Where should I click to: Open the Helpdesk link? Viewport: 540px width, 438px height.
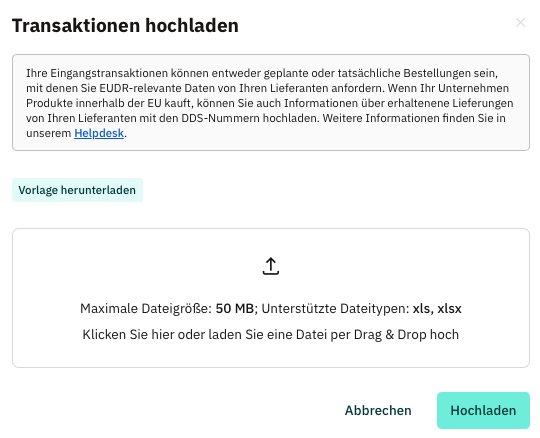[x=99, y=133]
